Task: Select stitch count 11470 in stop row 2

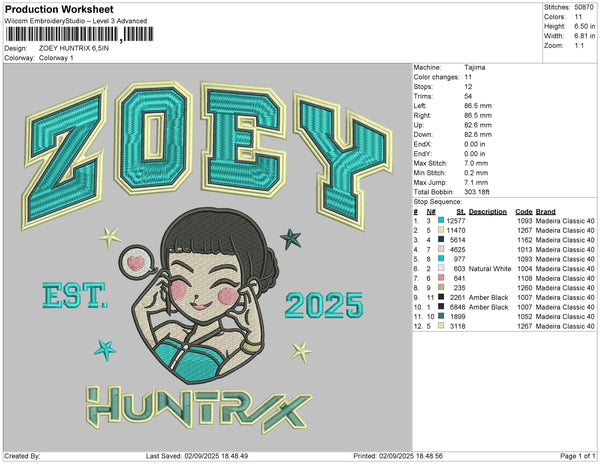Action: click(456, 231)
